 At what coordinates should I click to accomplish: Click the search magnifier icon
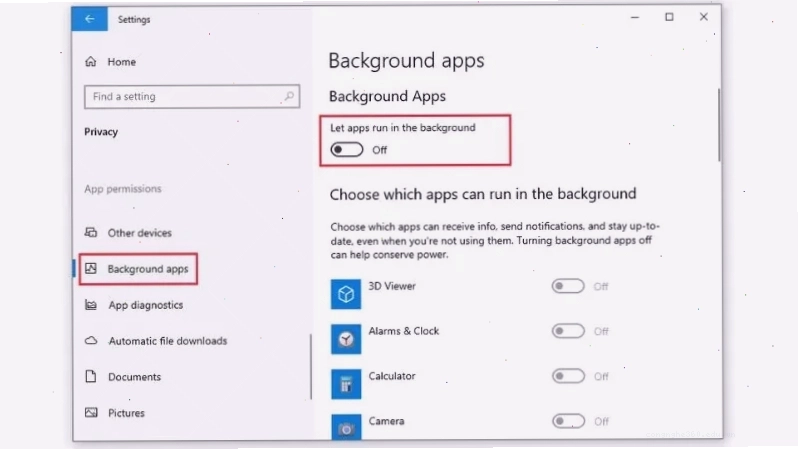[289, 96]
